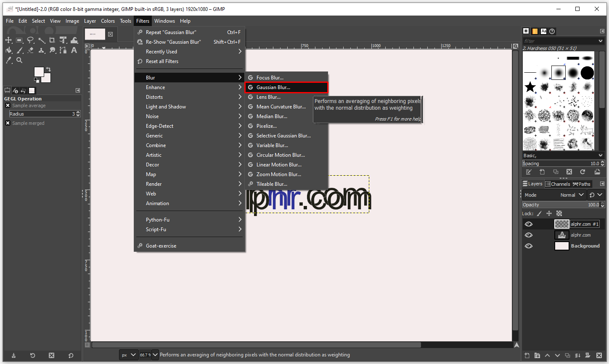Open the layer Mode dropdown
The height and width of the screenshot is (364, 609).
pos(554,195)
